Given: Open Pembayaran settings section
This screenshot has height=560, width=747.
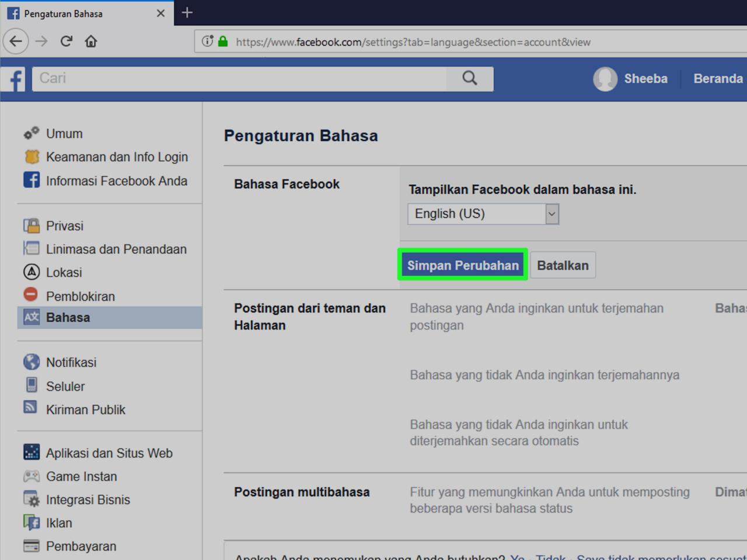Looking at the screenshot, I should coord(81,547).
